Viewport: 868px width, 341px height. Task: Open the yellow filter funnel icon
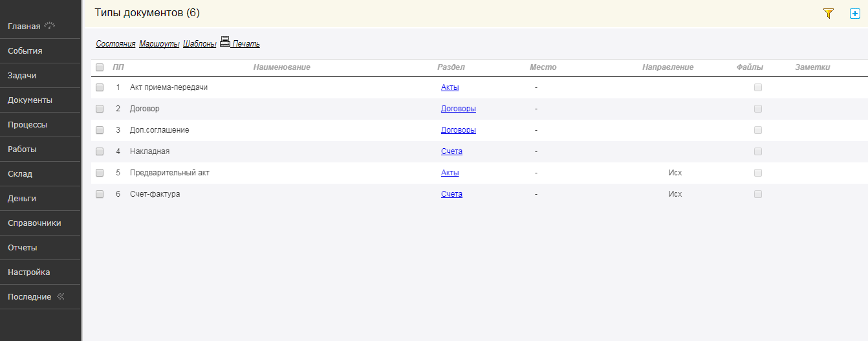coord(829,13)
